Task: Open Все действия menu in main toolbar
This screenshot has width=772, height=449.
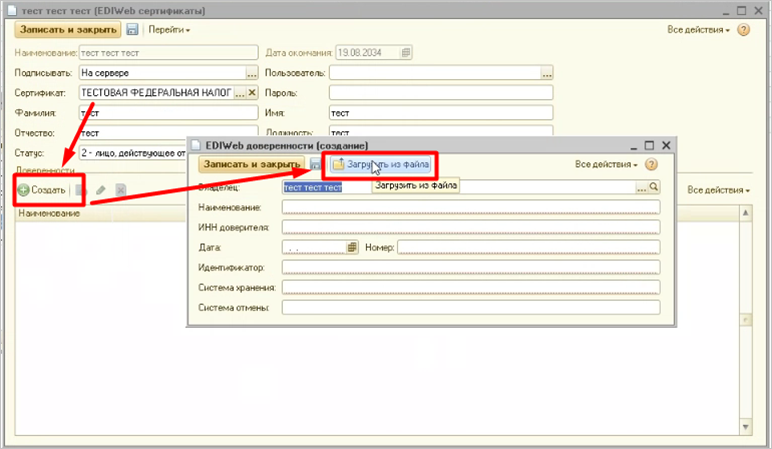Action: [x=698, y=30]
